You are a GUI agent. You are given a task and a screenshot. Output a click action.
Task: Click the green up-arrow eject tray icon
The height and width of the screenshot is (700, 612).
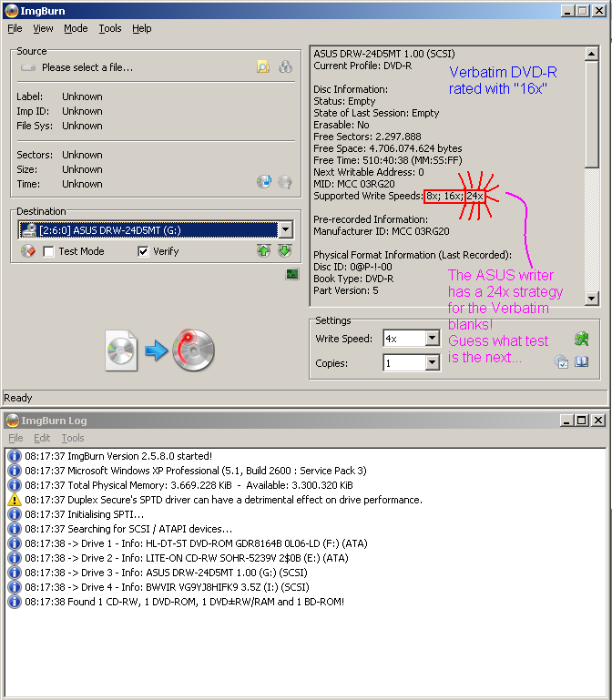point(263,251)
